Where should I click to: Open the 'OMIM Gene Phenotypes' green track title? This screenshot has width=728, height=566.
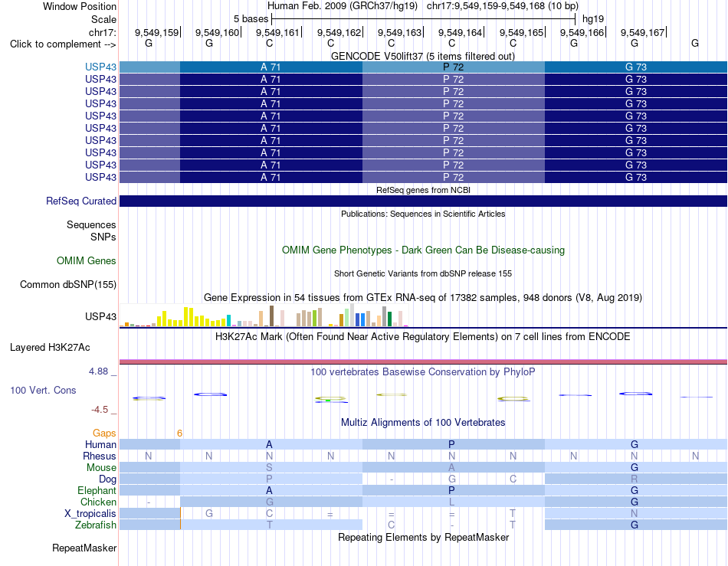coord(423,250)
